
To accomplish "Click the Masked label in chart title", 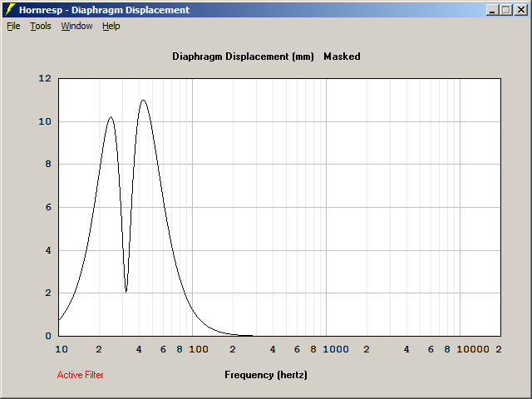I will [x=342, y=57].
